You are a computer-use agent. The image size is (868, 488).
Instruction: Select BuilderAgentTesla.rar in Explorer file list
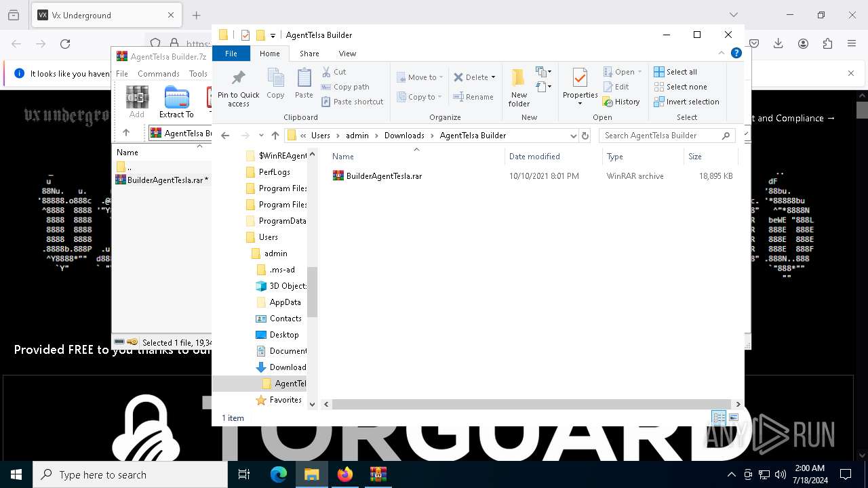click(x=384, y=176)
